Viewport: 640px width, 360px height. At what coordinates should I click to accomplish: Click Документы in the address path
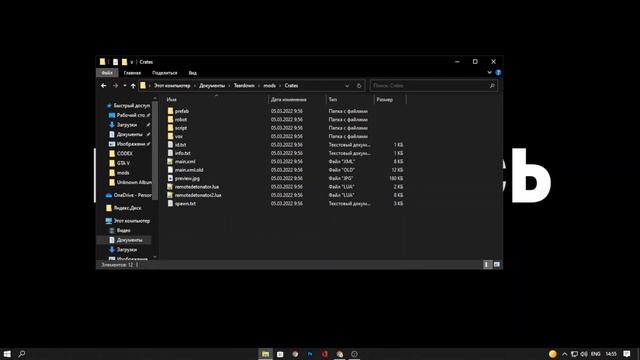tap(212, 86)
